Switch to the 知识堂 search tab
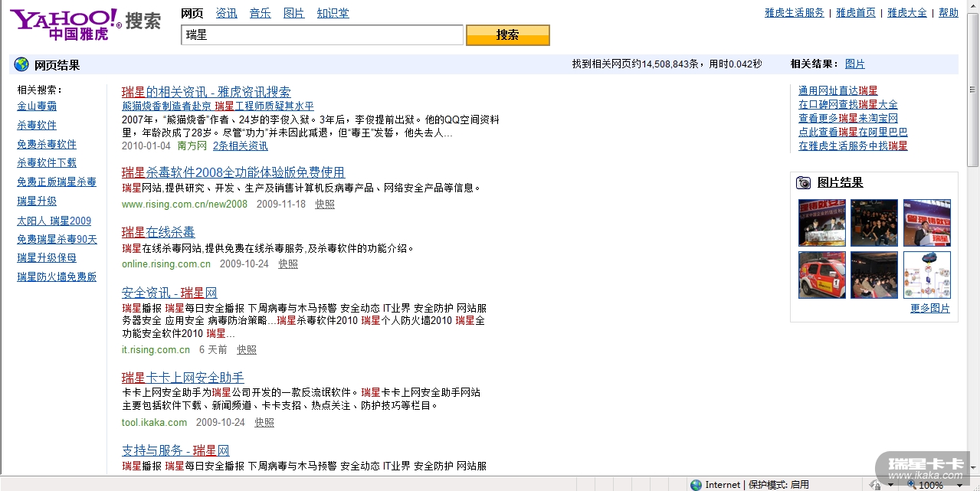The width and height of the screenshot is (980, 491). (333, 13)
